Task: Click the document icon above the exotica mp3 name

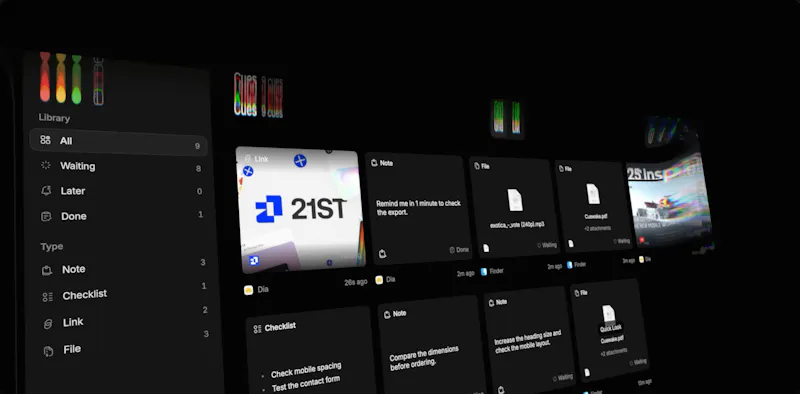Action: click(515, 200)
